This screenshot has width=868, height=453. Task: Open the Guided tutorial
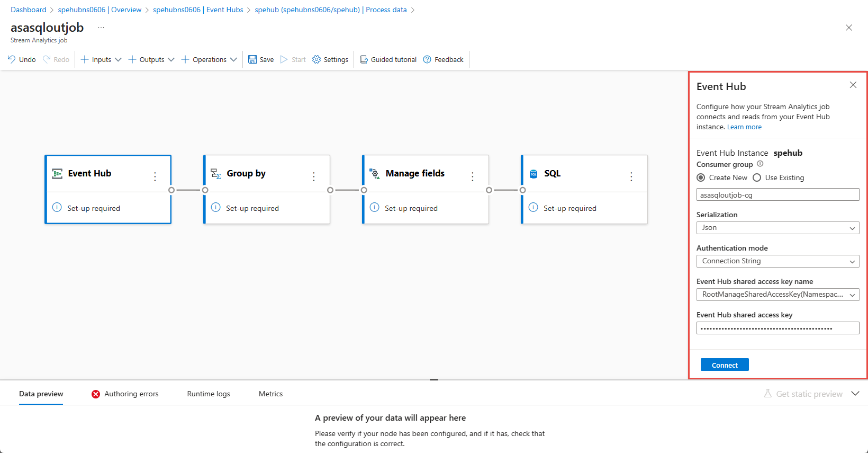pyautogui.click(x=388, y=59)
